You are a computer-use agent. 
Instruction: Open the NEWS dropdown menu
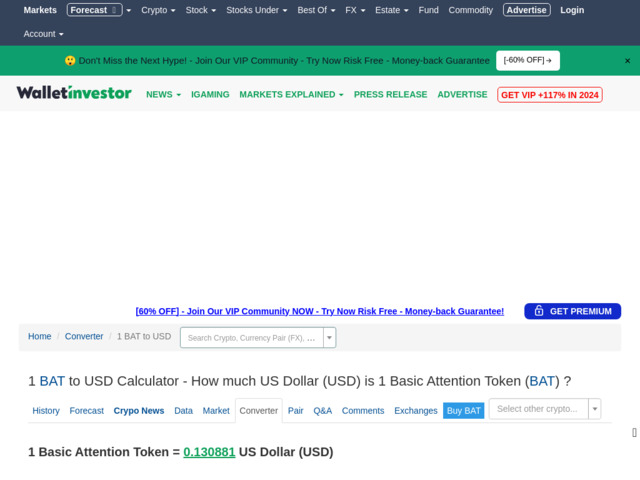(163, 95)
